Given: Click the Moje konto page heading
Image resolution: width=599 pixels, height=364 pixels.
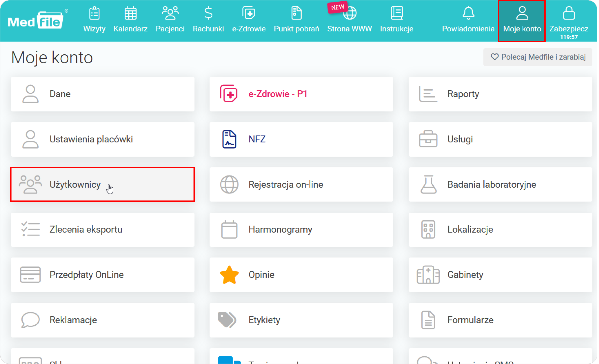Looking at the screenshot, I should (52, 58).
